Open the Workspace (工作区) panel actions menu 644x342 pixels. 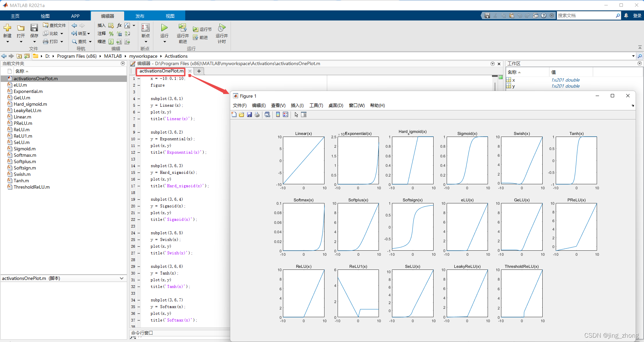pos(640,63)
